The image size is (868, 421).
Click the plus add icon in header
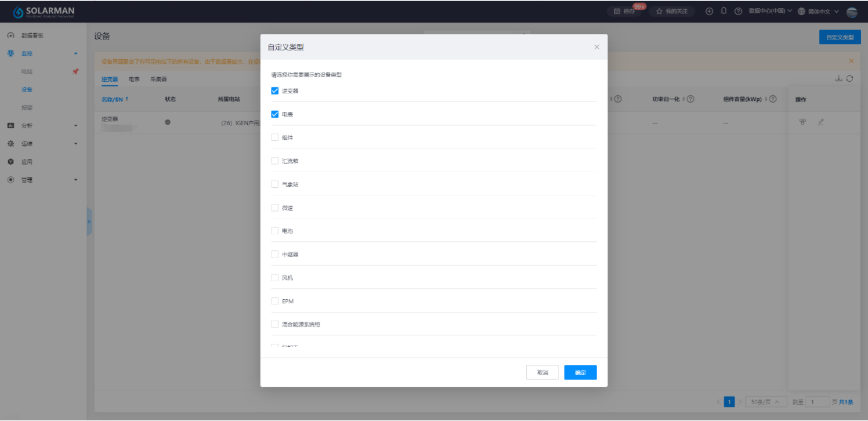[709, 12]
